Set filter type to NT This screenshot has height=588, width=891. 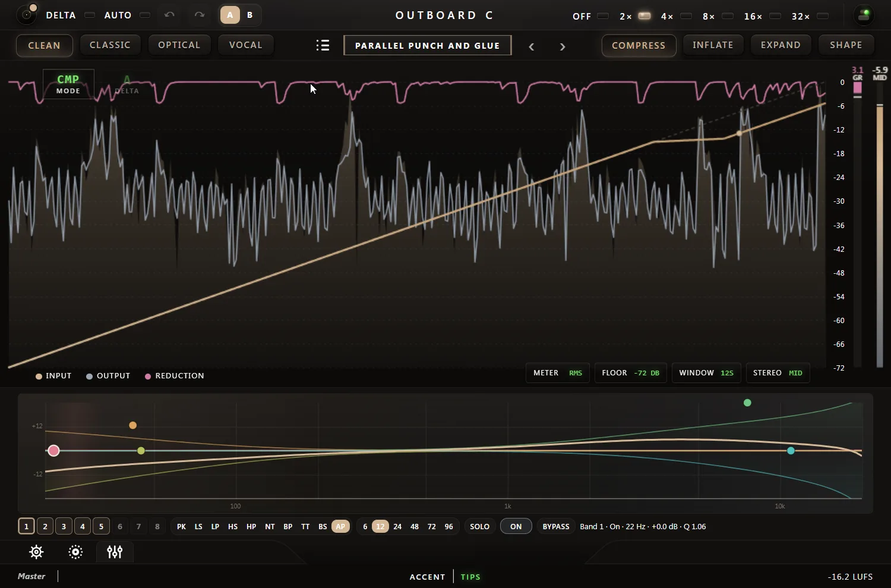(x=270, y=526)
